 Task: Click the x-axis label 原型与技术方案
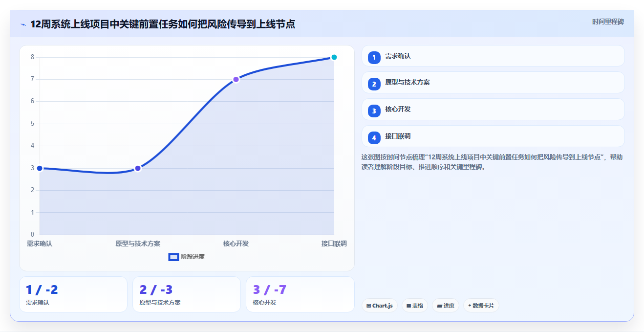coord(138,243)
